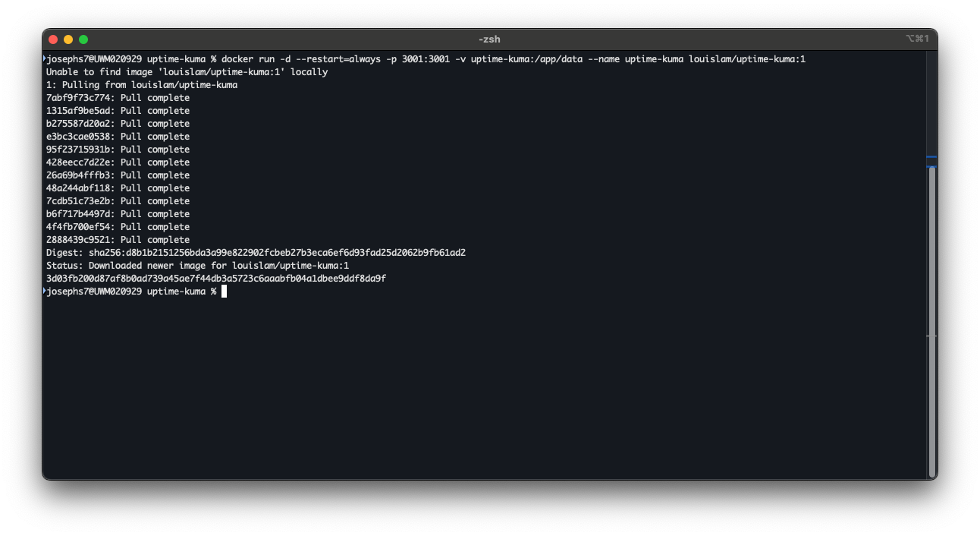Click the 7abf9f73c774 Pull complete line
Screen dimensions: 980x536
(x=118, y=98)
